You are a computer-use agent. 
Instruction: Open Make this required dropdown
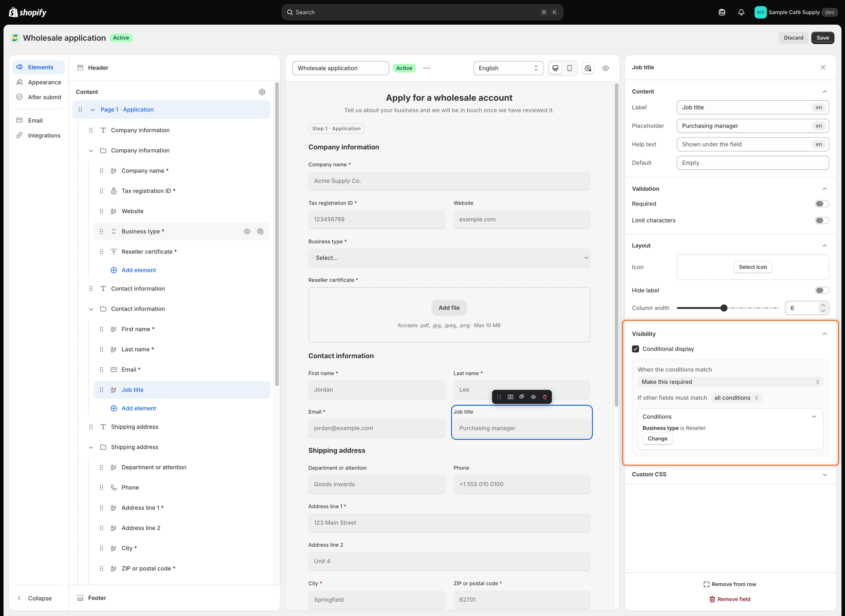[730, 382]
